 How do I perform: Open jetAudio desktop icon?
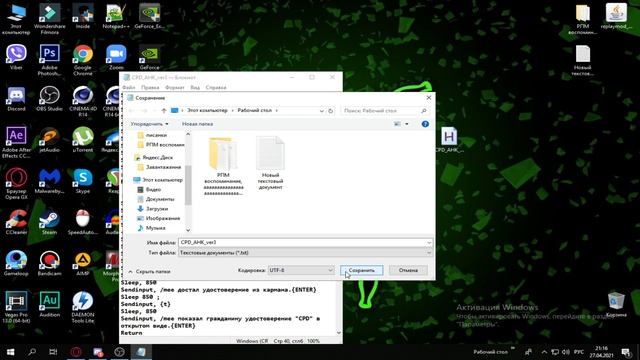point(49,140)
